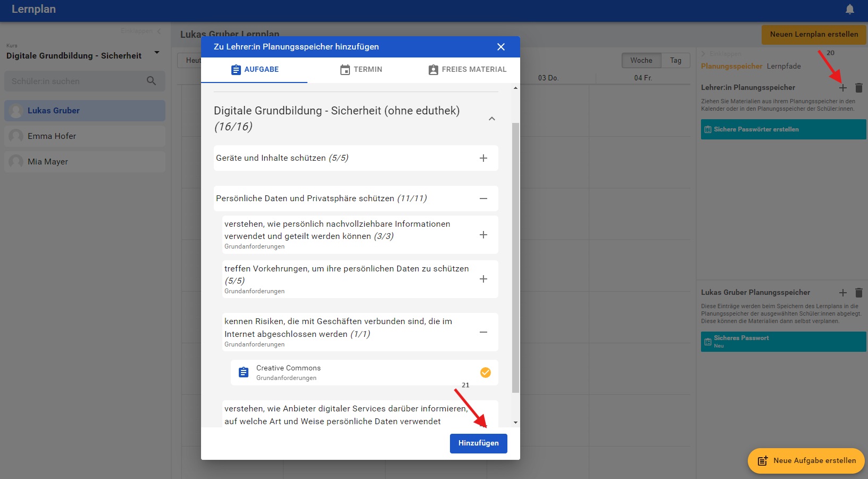Click the Hinzufügen button

coord(479,443)
